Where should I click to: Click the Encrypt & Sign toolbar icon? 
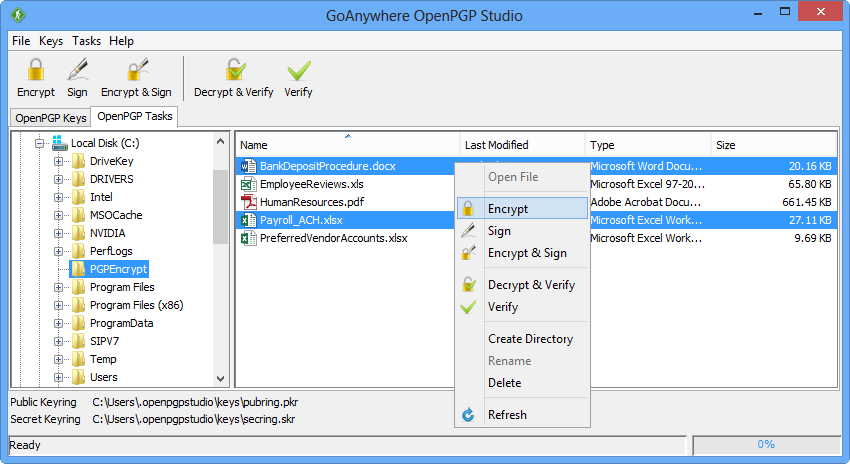tap(136, 72)
